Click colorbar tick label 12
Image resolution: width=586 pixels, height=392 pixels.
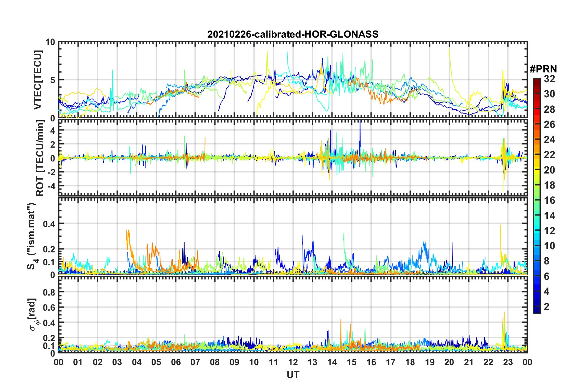(549, 231)
